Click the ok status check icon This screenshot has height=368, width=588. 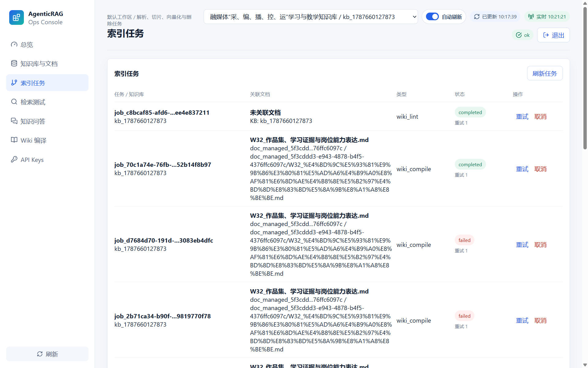pyautogui.click(x=519, y=35)
